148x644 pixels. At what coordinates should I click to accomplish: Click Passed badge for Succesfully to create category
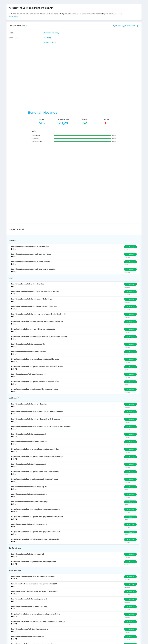coord(130,494)
